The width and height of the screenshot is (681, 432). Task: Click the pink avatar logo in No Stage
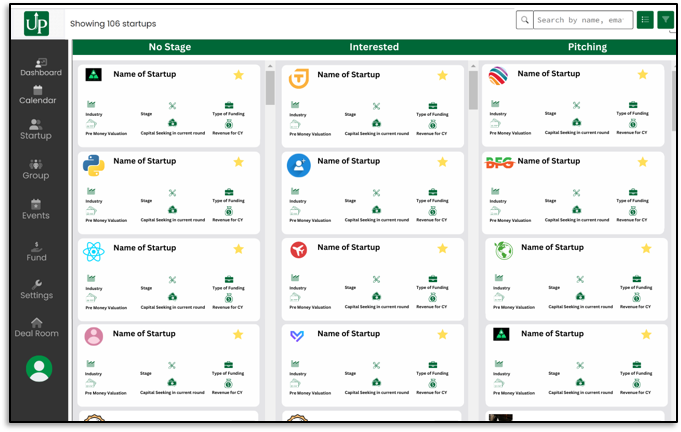[94, 336]
